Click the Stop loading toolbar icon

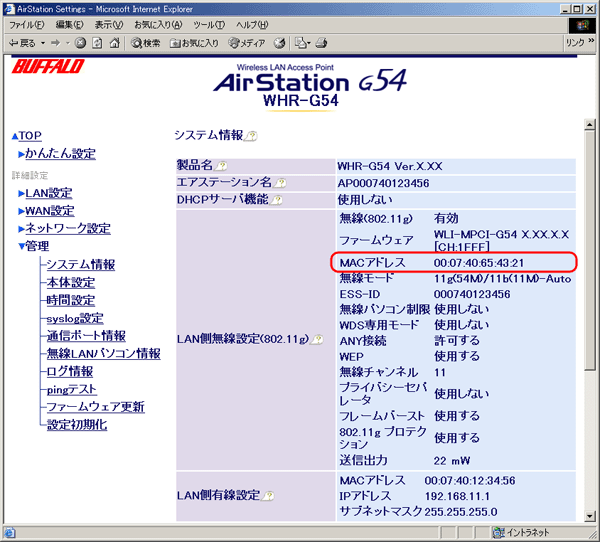pyautogui.click(x=80, y=43)
